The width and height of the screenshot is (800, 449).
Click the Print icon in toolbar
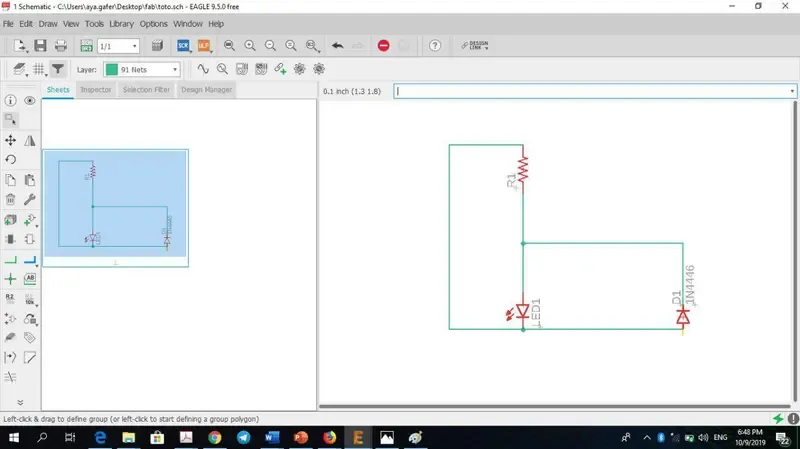(60, 45)
